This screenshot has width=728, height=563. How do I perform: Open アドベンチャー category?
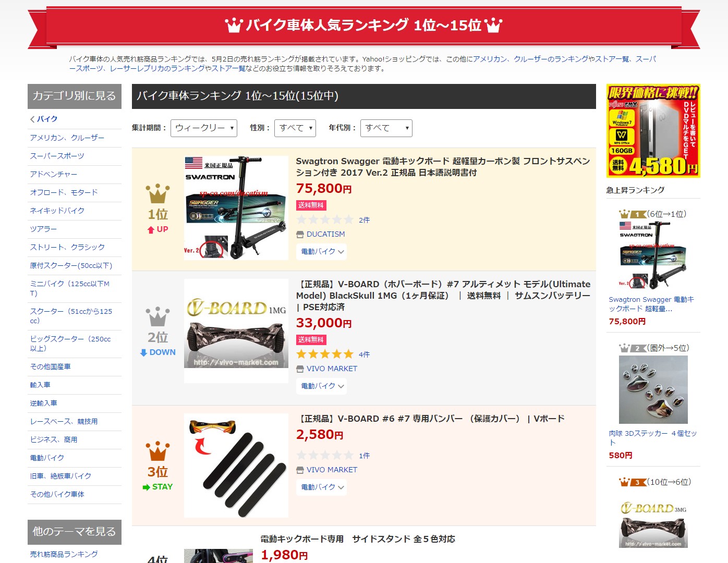pos(54,175)
